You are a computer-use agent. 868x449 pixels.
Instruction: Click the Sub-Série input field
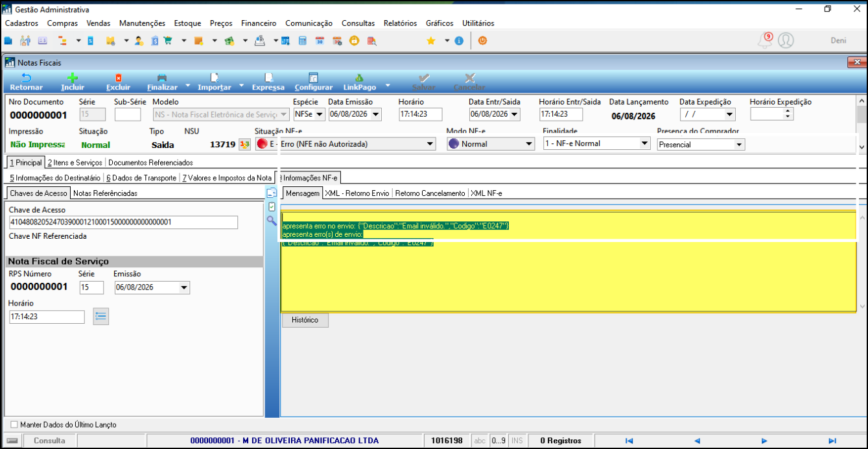[128, 114]
